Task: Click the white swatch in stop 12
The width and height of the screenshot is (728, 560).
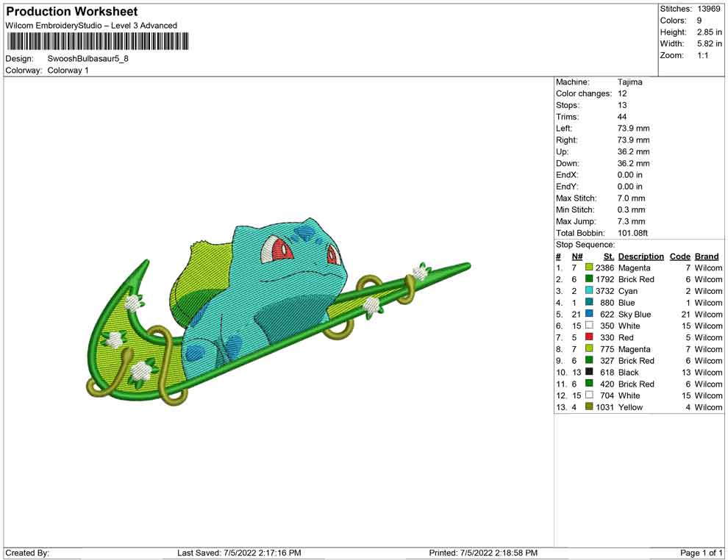Action: (x=589, y=395)
